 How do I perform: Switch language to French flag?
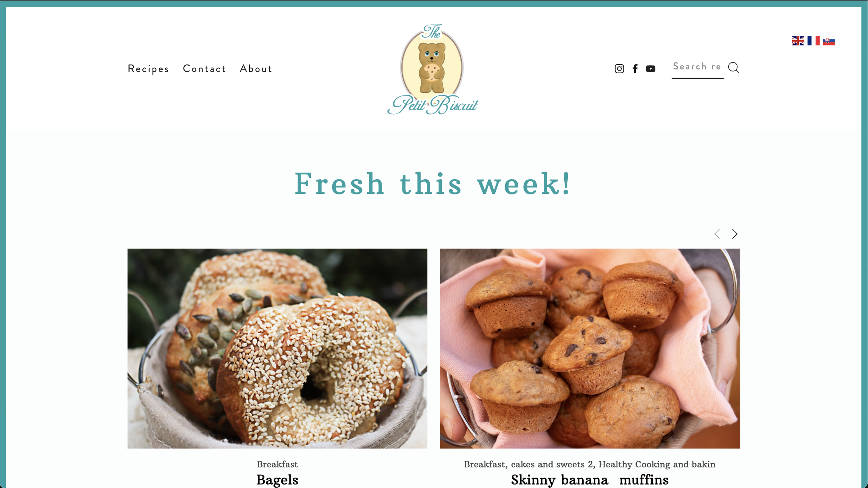813,41
